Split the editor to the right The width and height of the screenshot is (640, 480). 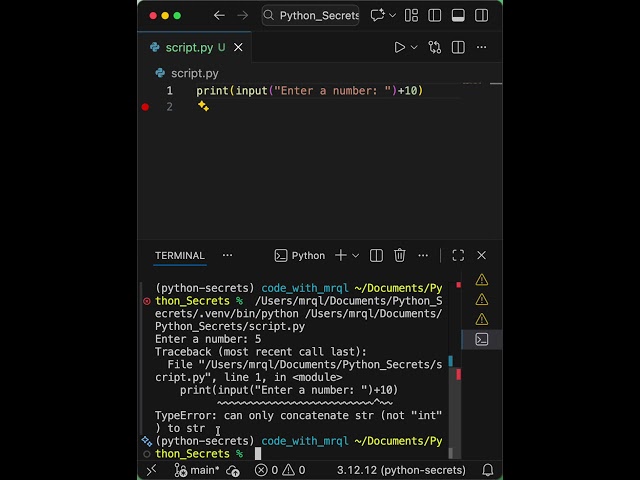click(458, 47)
